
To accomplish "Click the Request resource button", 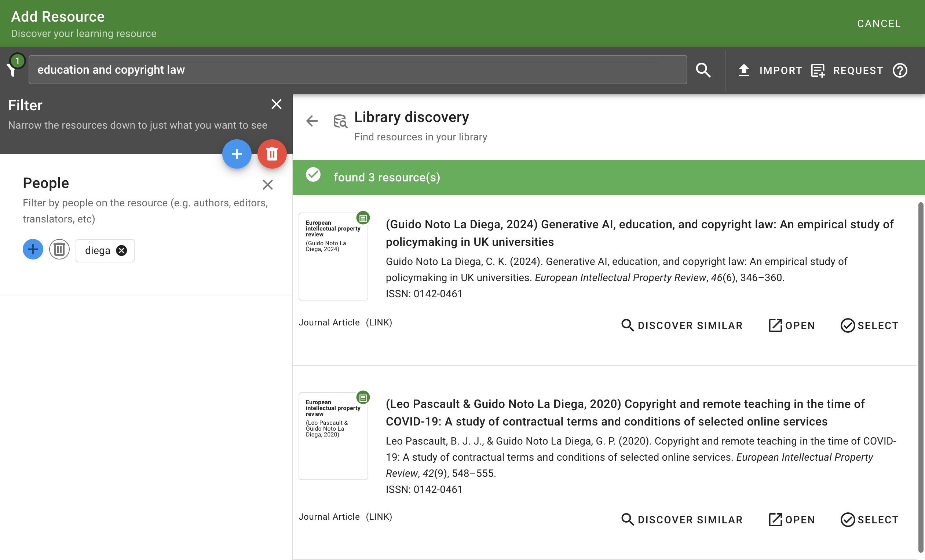I will 847,70.
